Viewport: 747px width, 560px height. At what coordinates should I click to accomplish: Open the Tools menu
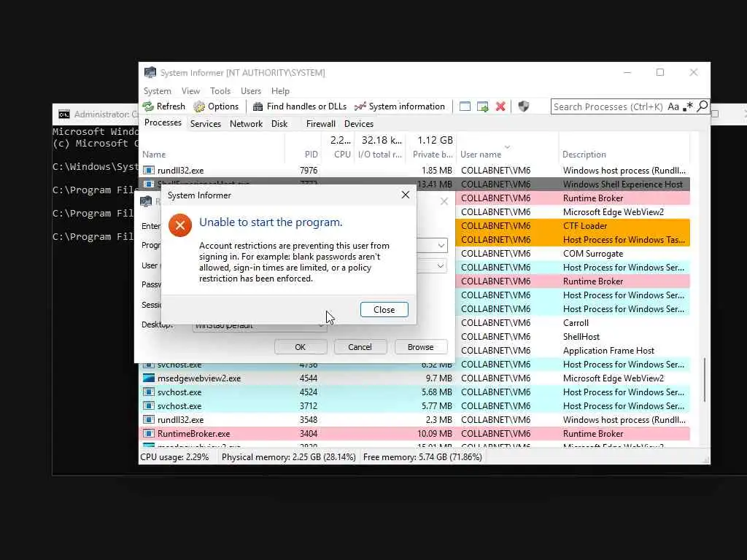[220, 91]
